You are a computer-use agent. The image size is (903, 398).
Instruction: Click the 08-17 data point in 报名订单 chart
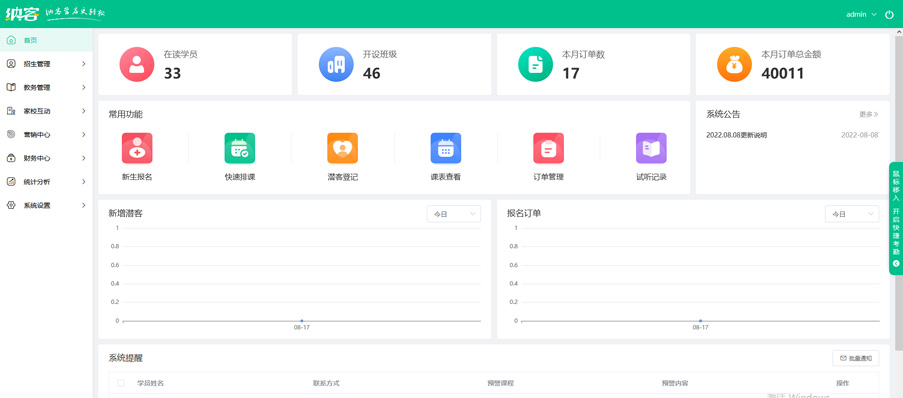tap(700, 320)
